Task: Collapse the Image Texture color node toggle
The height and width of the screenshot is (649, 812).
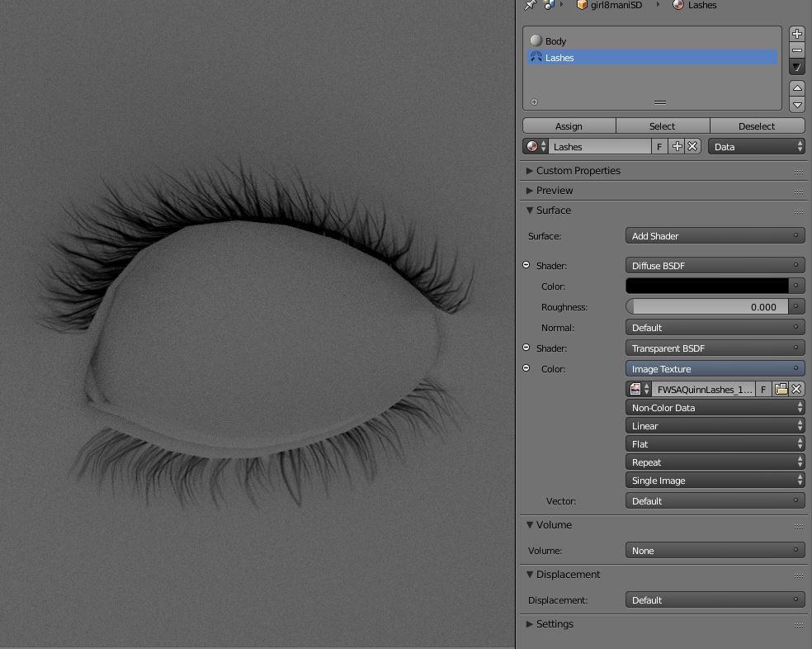Action: [x=526, y=368]
